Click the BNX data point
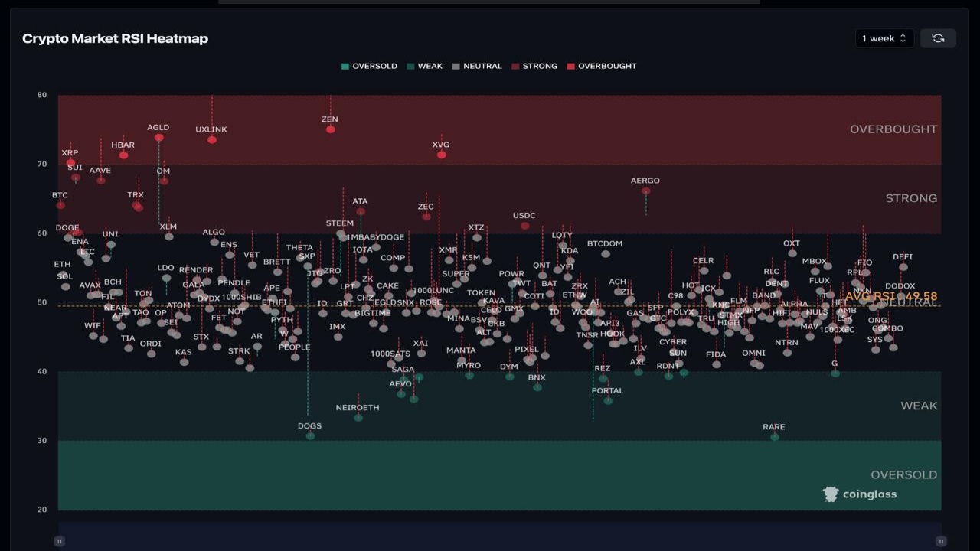The height and width of the screenshot is (551, 980). 537,387
